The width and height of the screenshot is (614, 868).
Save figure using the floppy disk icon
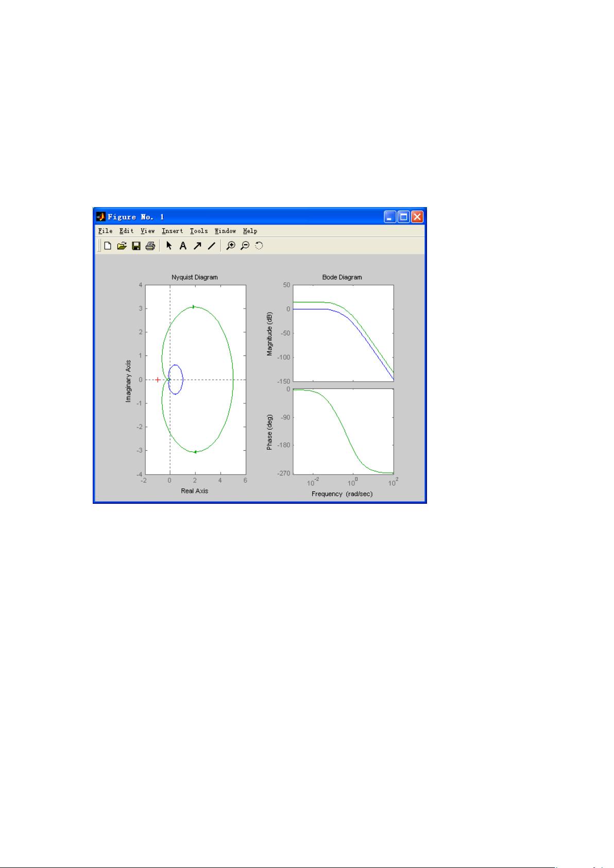(136, 246)
